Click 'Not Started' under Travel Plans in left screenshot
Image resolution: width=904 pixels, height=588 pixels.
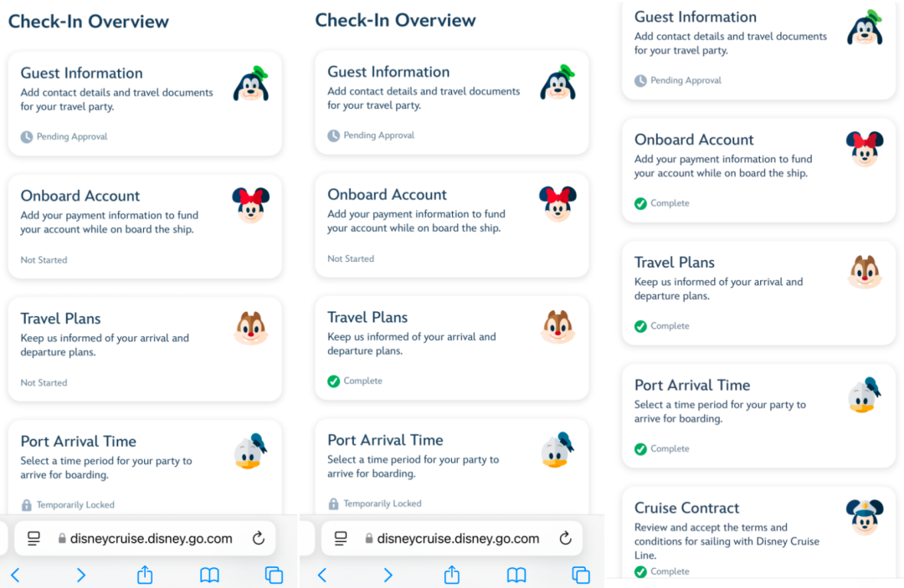[44, 383]
